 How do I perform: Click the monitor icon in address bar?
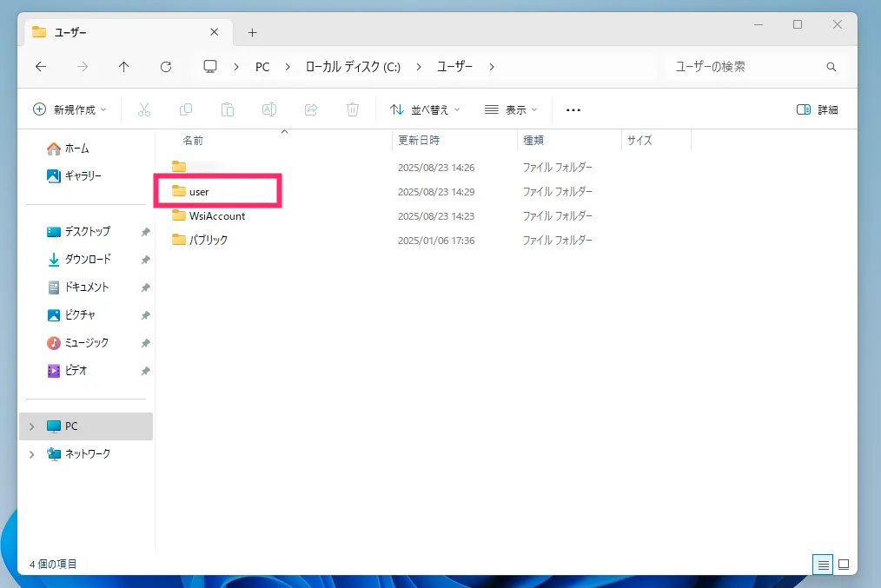point(210,67)
